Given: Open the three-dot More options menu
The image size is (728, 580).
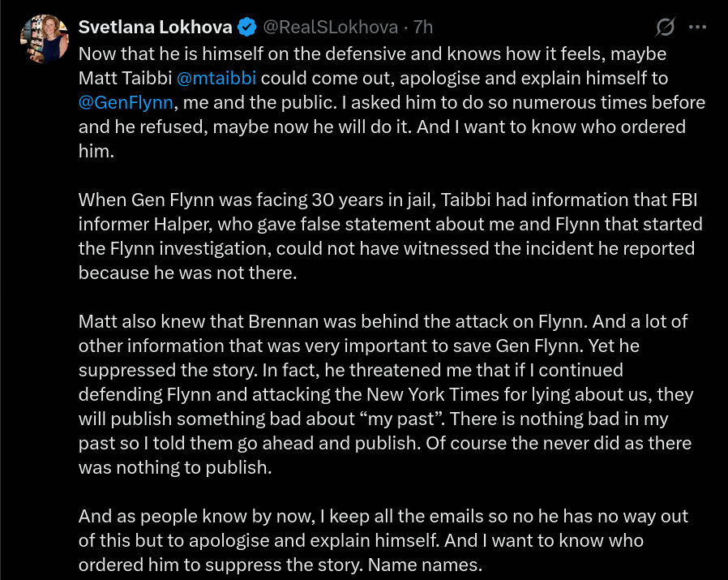Looking at the screenshot, I should [x=697, y=27].
